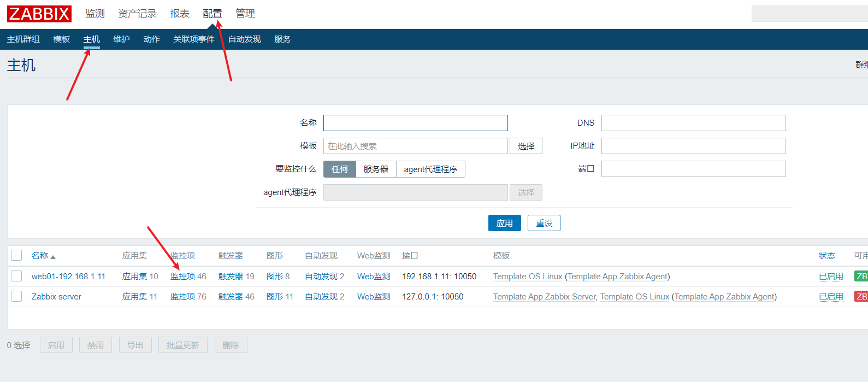The image size is (868, 382).
Task: Open Web监测 for Zabbix server
Action: tap(374, 297)
